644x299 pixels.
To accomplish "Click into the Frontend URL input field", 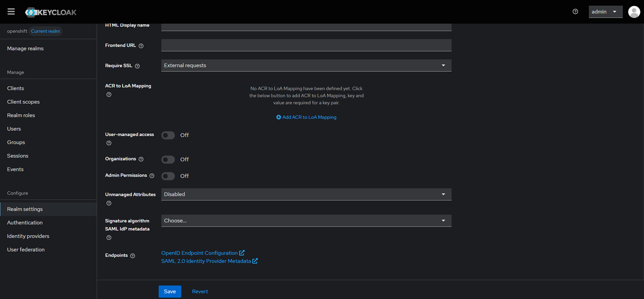I will point(306,45).
